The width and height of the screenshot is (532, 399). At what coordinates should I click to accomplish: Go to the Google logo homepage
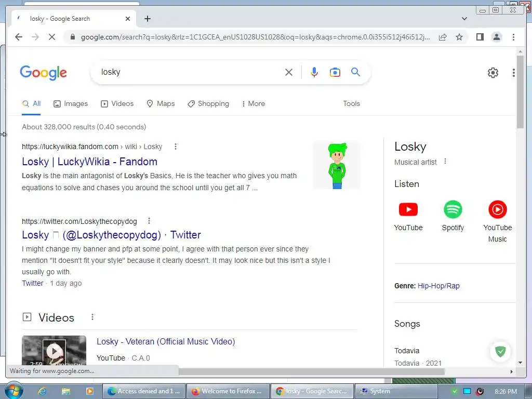coord(44,73)
